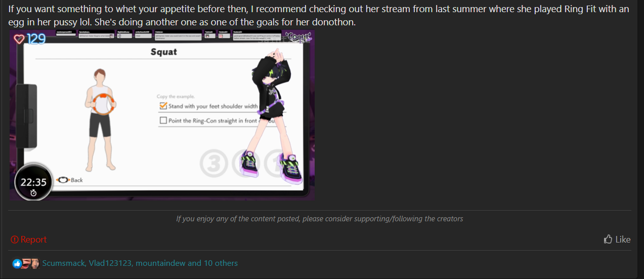Image resolution: width=644 pixels, height=279 pixels.
Task: Click the heart icon beside 129
Action: 19,39
